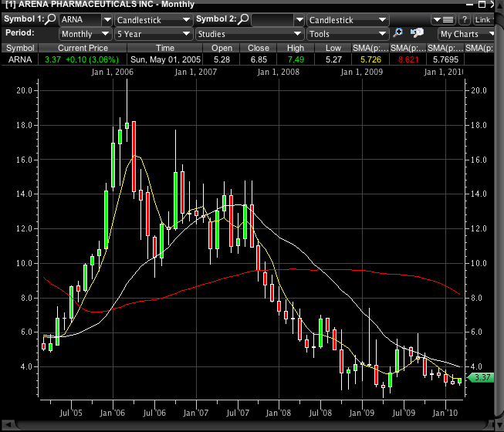This screenshot has width=504, height=432.
Task: Click the ARNA Symbol 1 input field
Action: click(79, 20)
